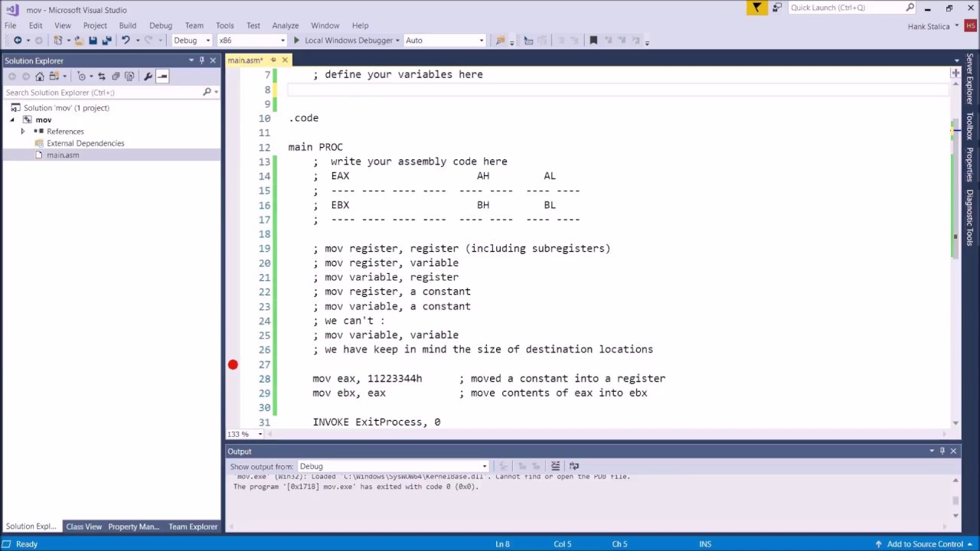
Task: Show All Files in Solution Explorer
Action: coord(129,77)
